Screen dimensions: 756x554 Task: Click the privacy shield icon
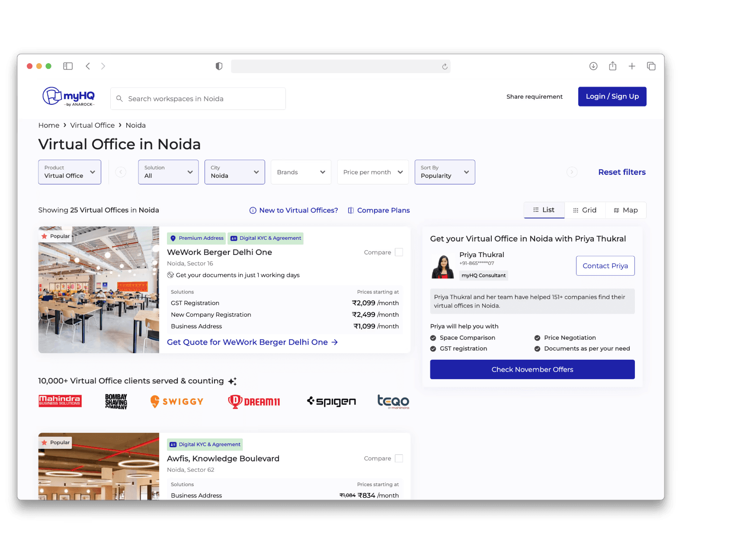point(219,66)
